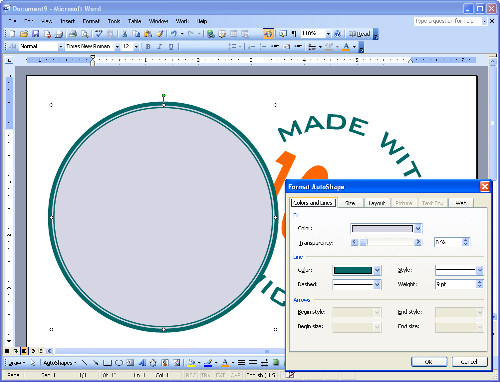The height and width of the screenshot is (382, 500).
Task: Toggle Show/Hide paragraph marks
Action: 294,34
